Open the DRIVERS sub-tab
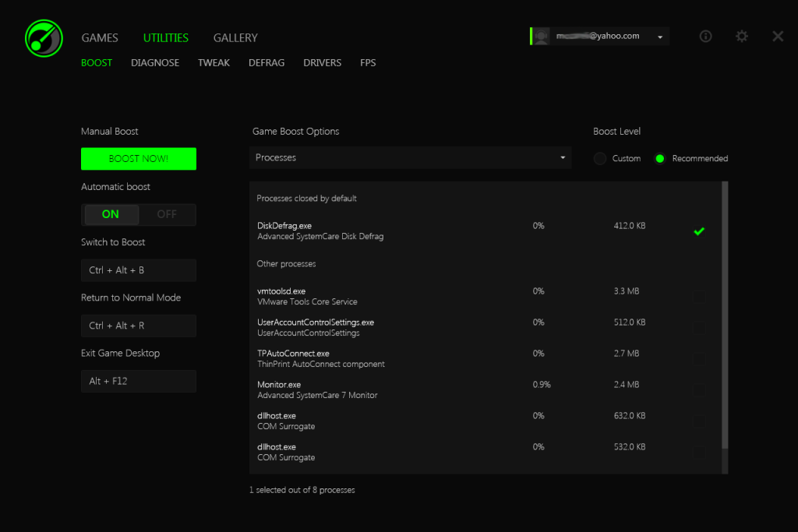 [x=322, y=62]
